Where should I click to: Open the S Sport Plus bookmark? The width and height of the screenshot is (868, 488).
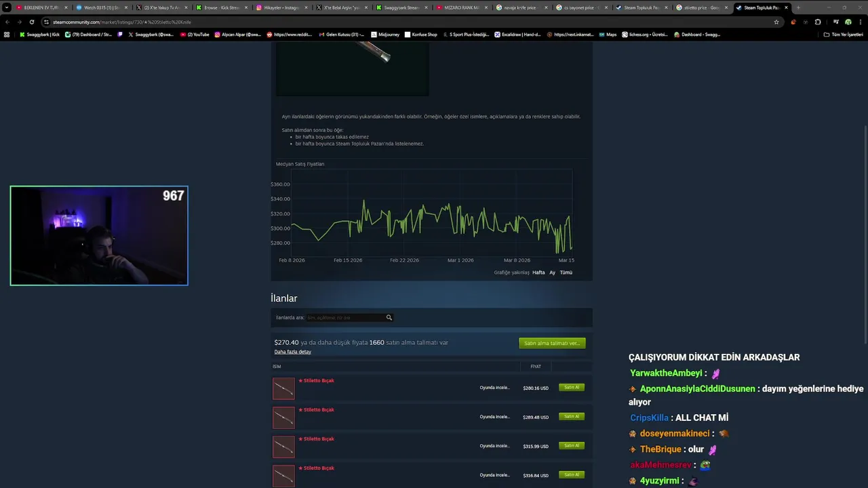[x=466, y=35]
